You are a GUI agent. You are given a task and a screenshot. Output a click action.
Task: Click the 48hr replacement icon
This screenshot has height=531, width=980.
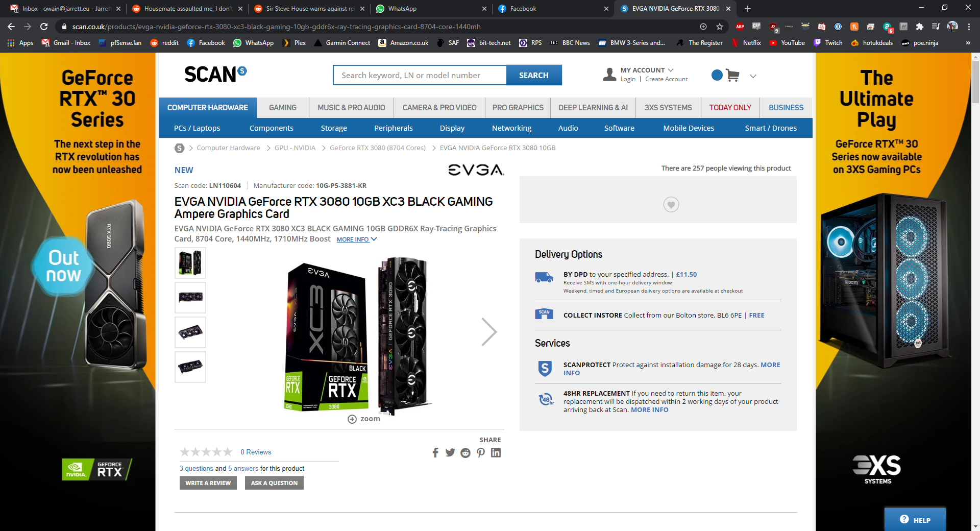[546, 399]
